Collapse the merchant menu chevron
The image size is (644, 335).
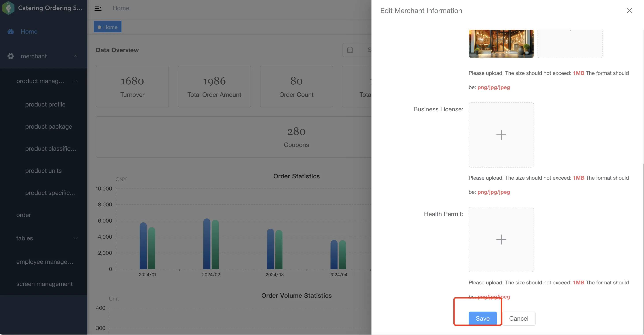(76, 56)
